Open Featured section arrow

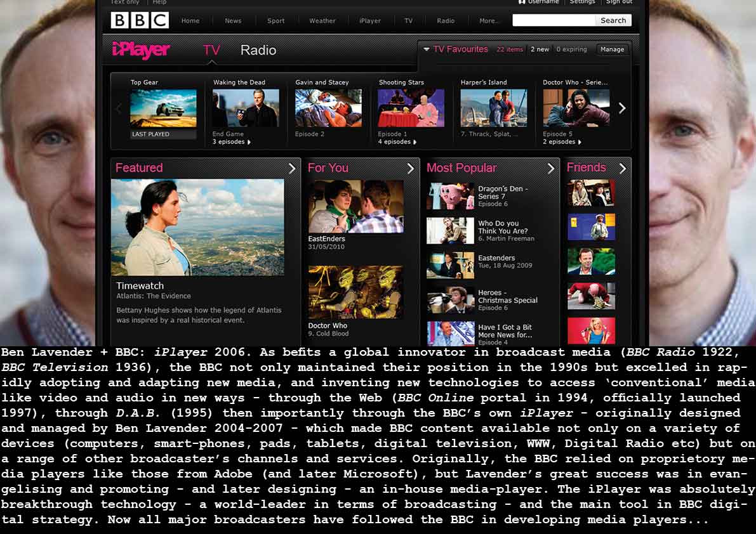tap(292, 168)
